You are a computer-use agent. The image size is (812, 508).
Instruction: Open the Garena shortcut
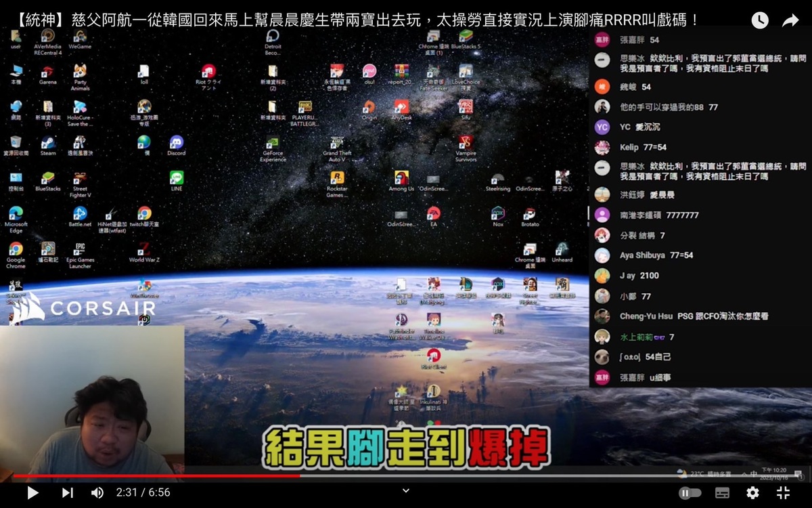click(48, 74)
